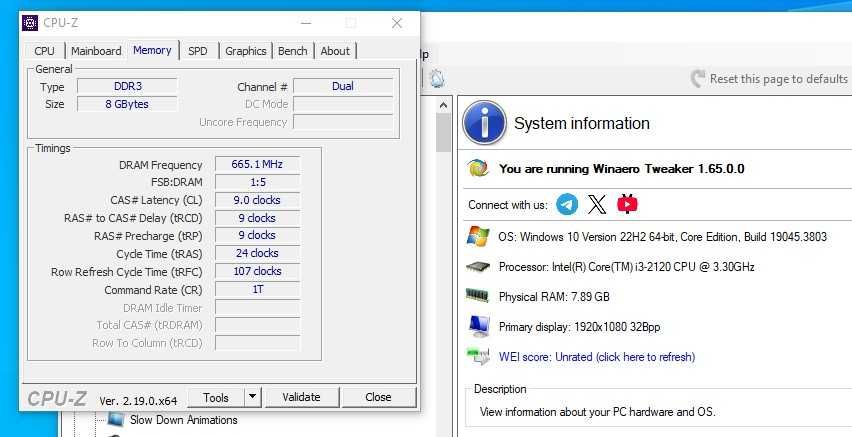Viewport: 852px width, 437px height.
Task: Click the Processor: Intel Core i3-2120 text
Action: click(x=627, y=267)
